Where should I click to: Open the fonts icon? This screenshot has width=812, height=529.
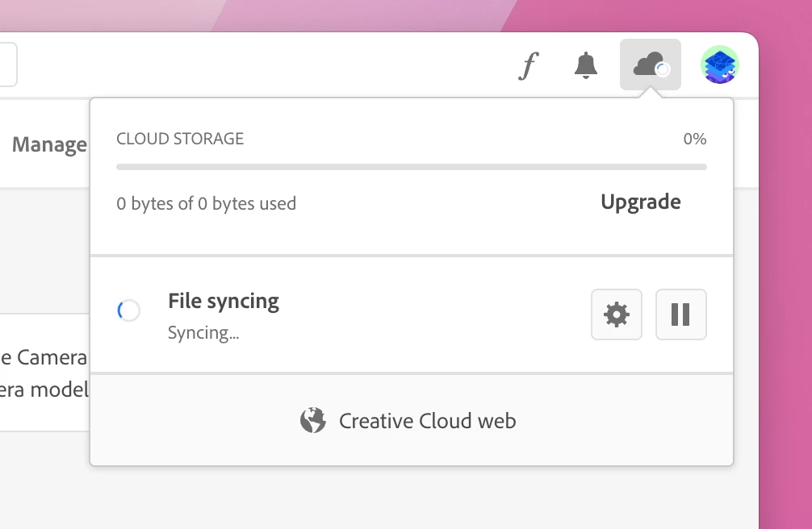pyautogui.click(x=528, y=66)
